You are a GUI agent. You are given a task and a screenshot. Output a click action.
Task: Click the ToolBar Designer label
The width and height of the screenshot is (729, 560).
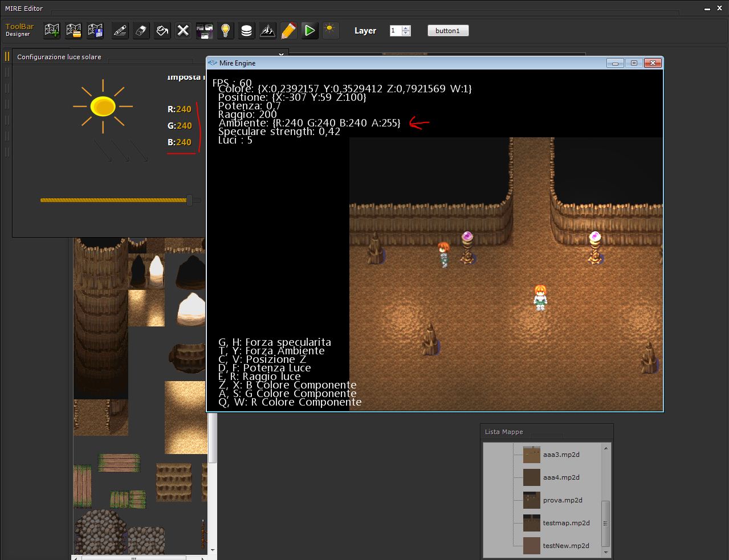coord(19,30)
